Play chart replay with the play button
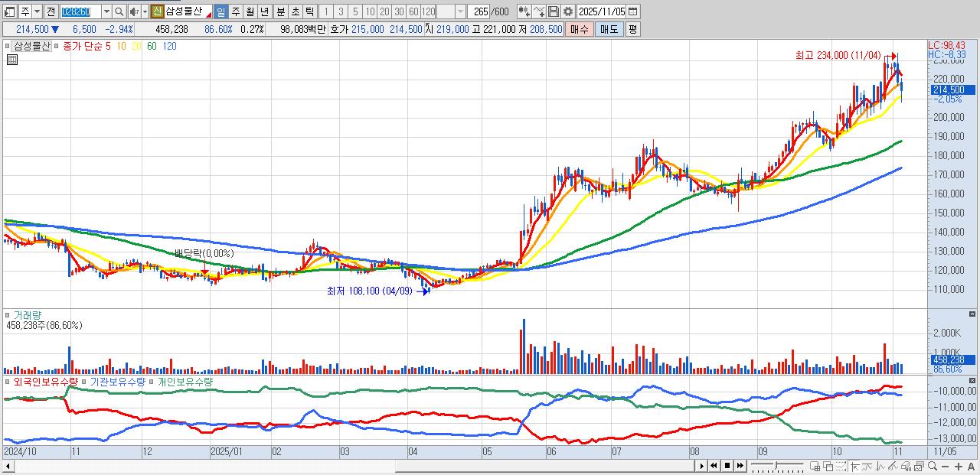 coord(701,466)
